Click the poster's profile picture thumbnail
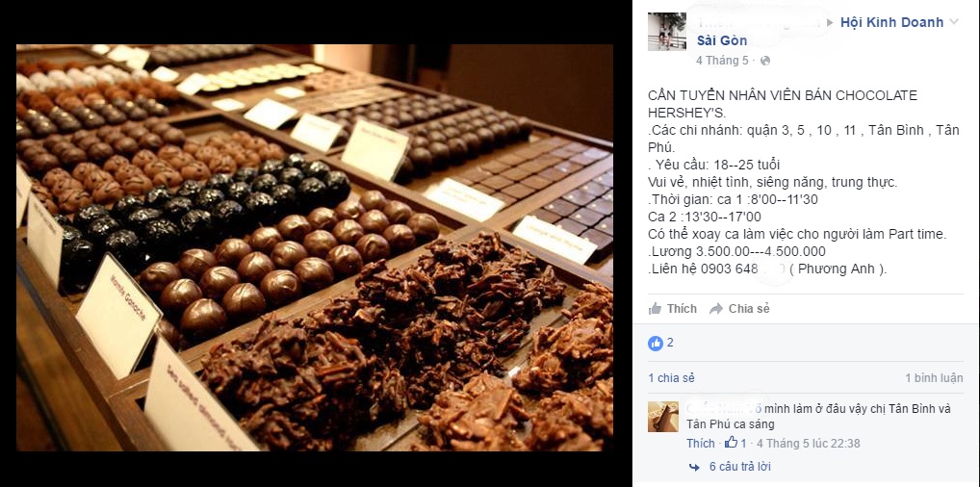Screen dimensions: 980x487 [667, 31]
